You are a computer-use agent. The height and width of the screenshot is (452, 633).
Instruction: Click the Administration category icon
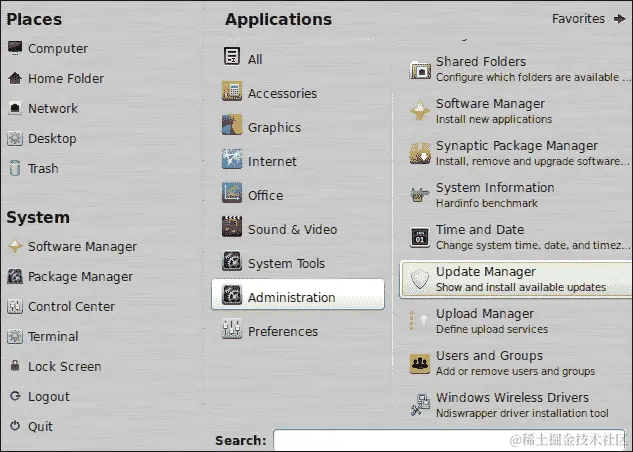point(232,295)
